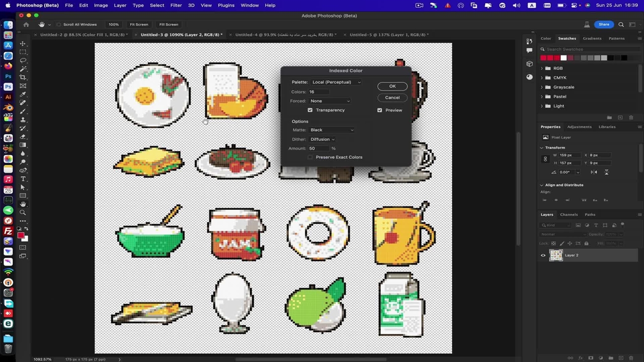Select the Type tool
The height and width of the screenshot is (362, 644).
click(x=23, y=178)
